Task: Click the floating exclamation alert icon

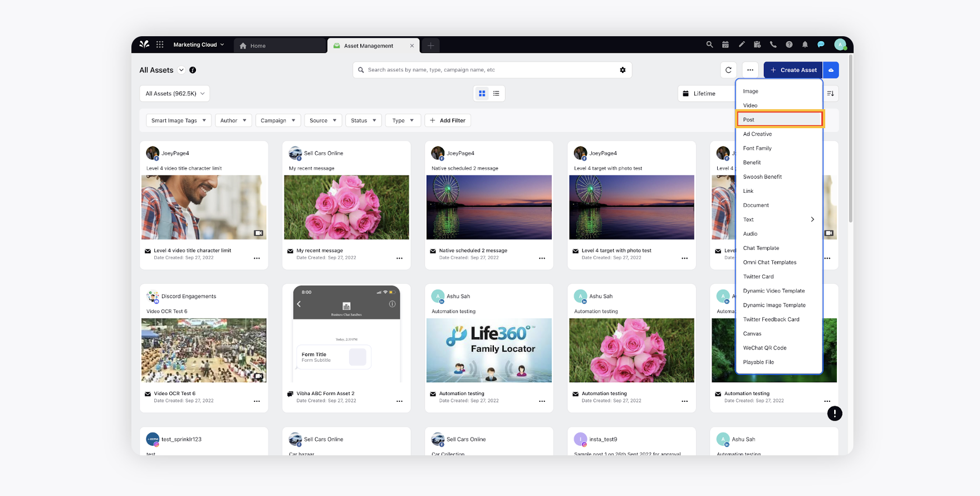Action: point(834,414)
